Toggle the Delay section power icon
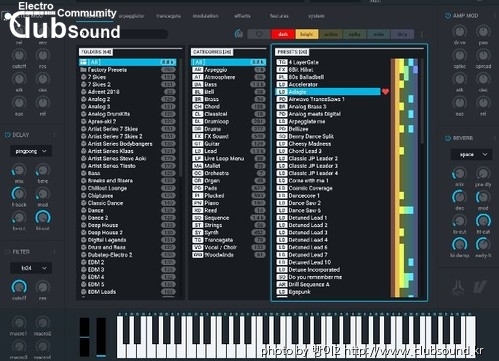The image size is (499, 361). pyautogui.click(x=7, y=135)
